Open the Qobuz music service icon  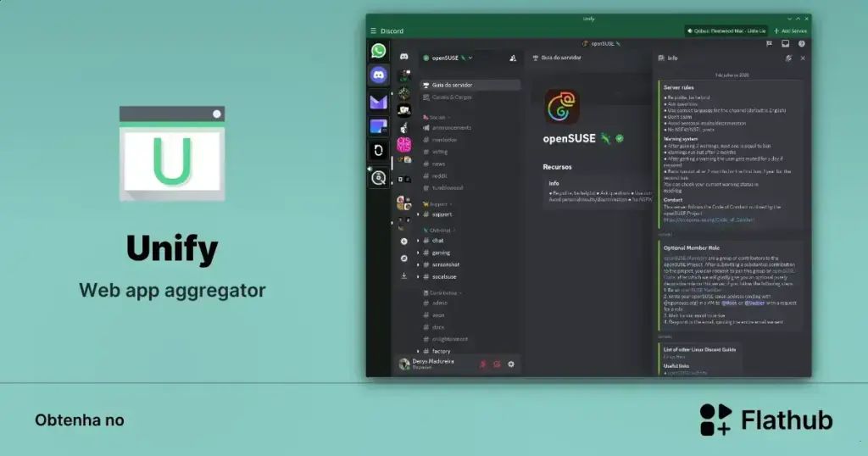(379, 178)
